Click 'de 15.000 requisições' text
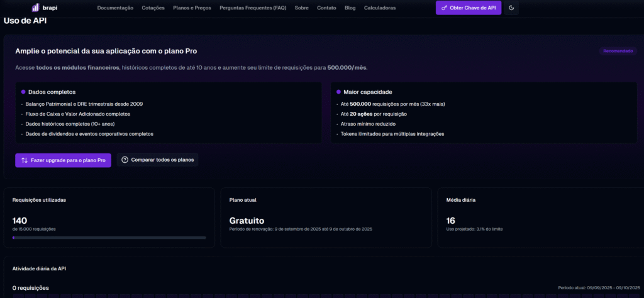 pyautogui.click(x=34, y=229)
